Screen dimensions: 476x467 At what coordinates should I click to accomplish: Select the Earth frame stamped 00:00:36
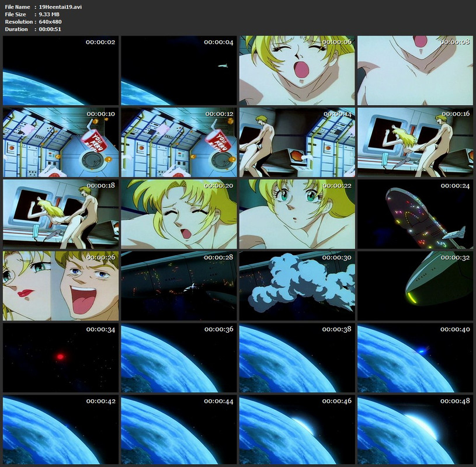click(179, 358)
